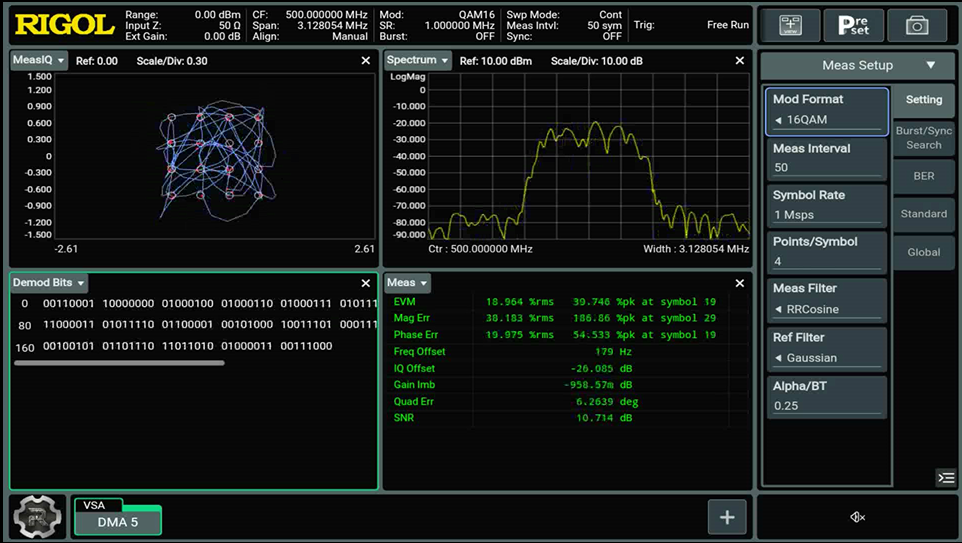Click the Align Manual status value
The width and height of the screenshot is (962, 543).
[x=350, y=37]
